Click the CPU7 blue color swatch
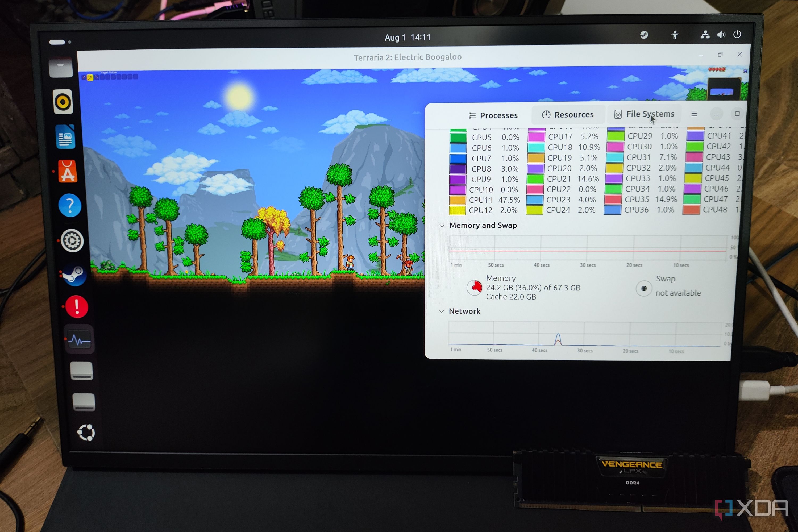This screenshot has width=798, height=532. 458,159
